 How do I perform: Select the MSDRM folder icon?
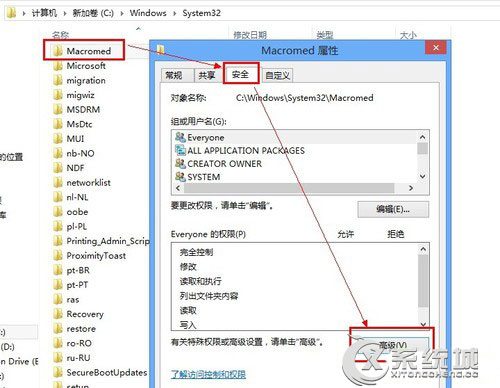point(58,109)
